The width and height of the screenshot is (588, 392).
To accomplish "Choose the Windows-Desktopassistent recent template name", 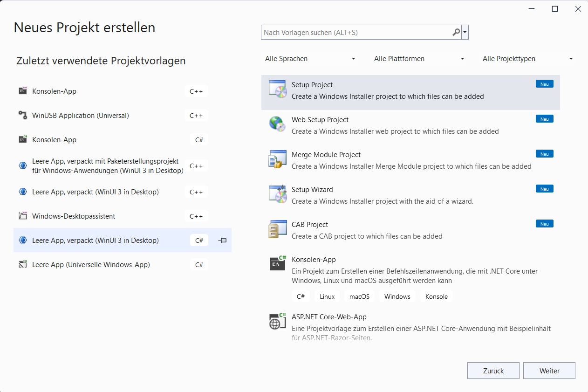I will tap(74, 216).
